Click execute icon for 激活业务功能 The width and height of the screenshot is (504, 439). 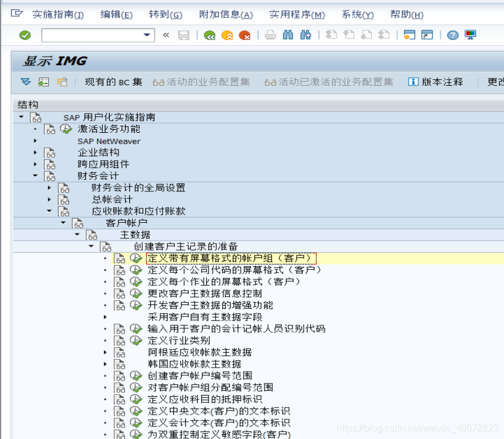pyautogui.click(x=66, y=129)
